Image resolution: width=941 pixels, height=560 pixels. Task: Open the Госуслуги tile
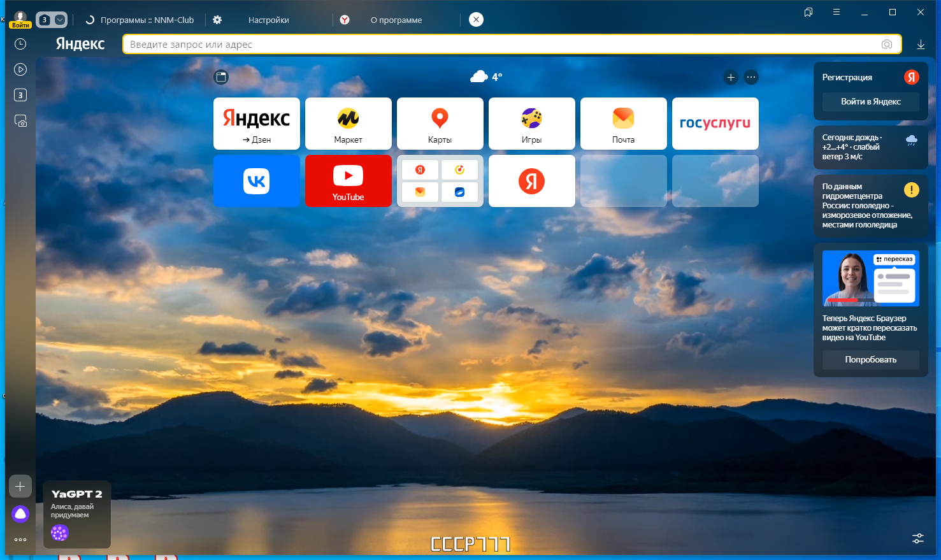pos(715,124)
